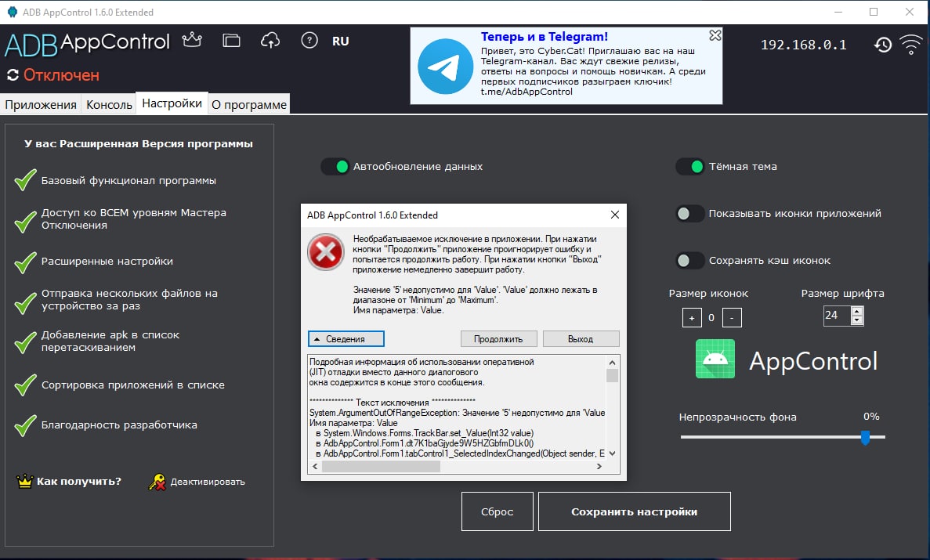Click the IP address field 192.168.0.1
The height and width of the screenshot is (560, 930).
(x=804, y=45)
